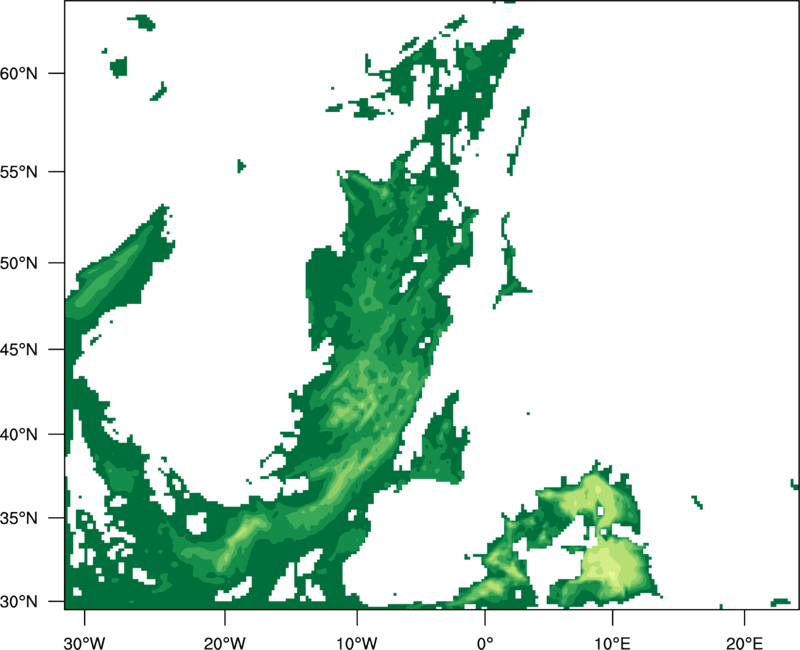Click the 35°N latitude label
Image resolution: width=800 pixels, height=650 pixels.
[19, 518]
